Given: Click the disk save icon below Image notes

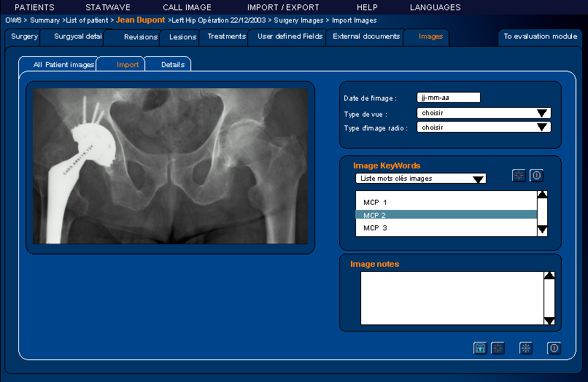Looking at the screenshot, I should [x=480, y=348].
